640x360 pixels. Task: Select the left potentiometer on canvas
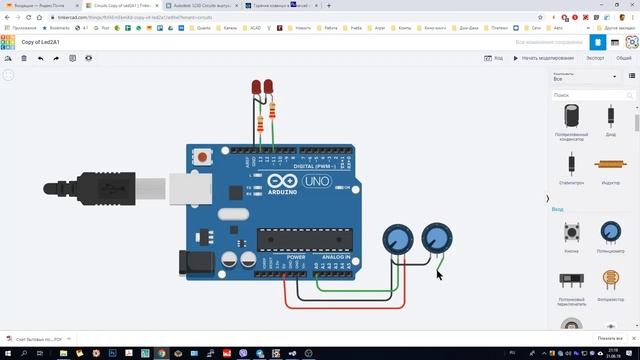[x=398, y=240]
